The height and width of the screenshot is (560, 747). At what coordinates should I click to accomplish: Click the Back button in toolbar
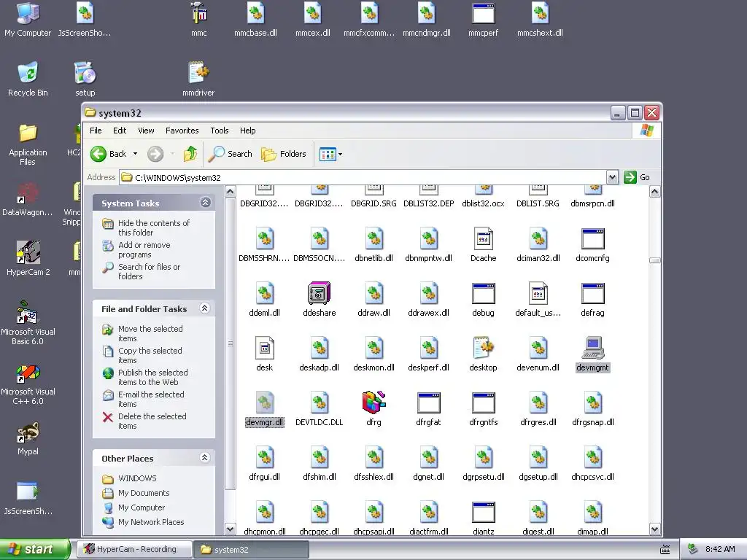(109, 154)
